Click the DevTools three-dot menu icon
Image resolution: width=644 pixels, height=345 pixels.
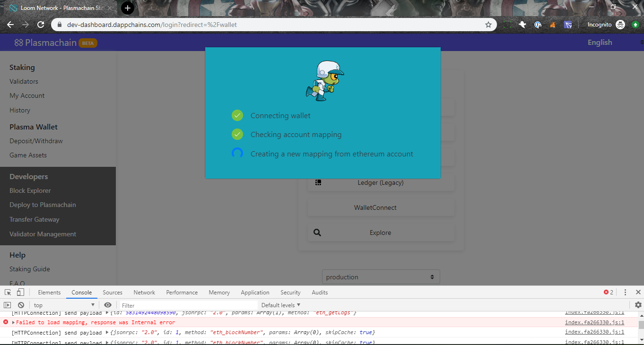(x=625, y=292)
